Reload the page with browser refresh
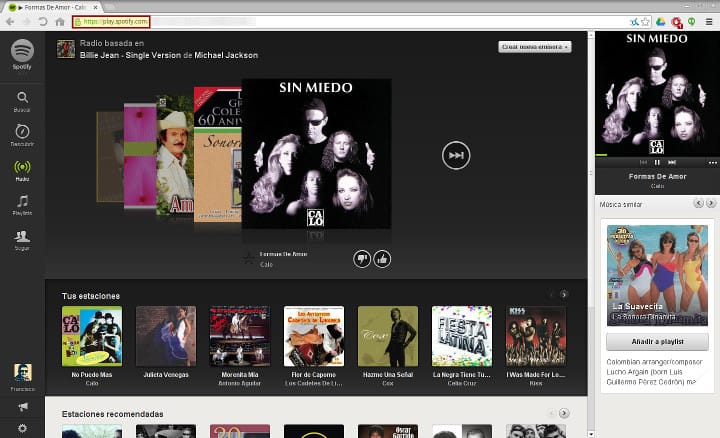 point(43,22)
